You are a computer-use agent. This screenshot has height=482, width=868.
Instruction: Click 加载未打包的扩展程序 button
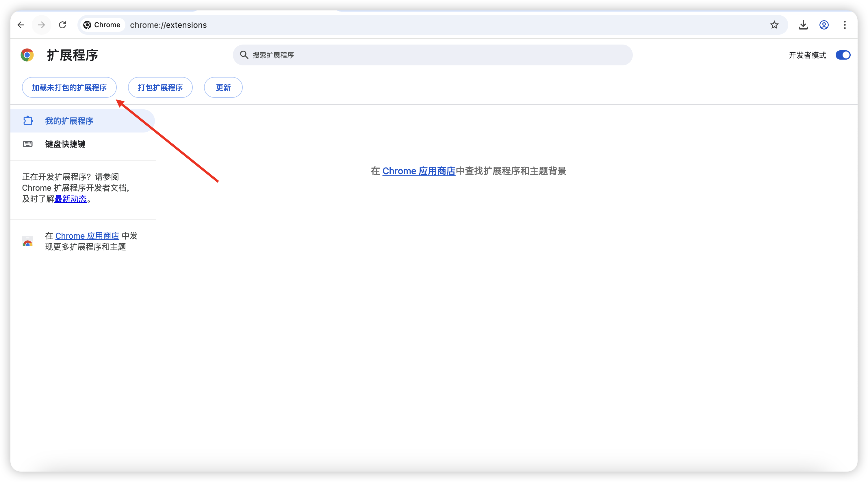69,88
